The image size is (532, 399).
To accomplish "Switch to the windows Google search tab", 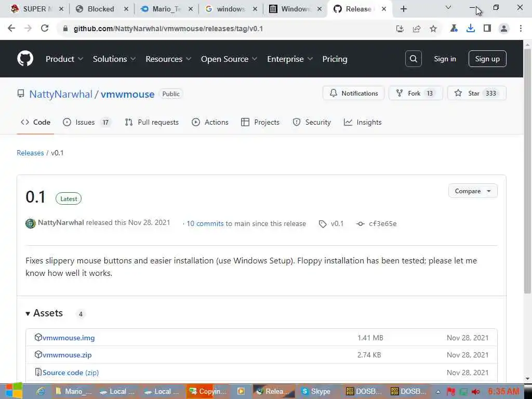I will pos(231,9).
